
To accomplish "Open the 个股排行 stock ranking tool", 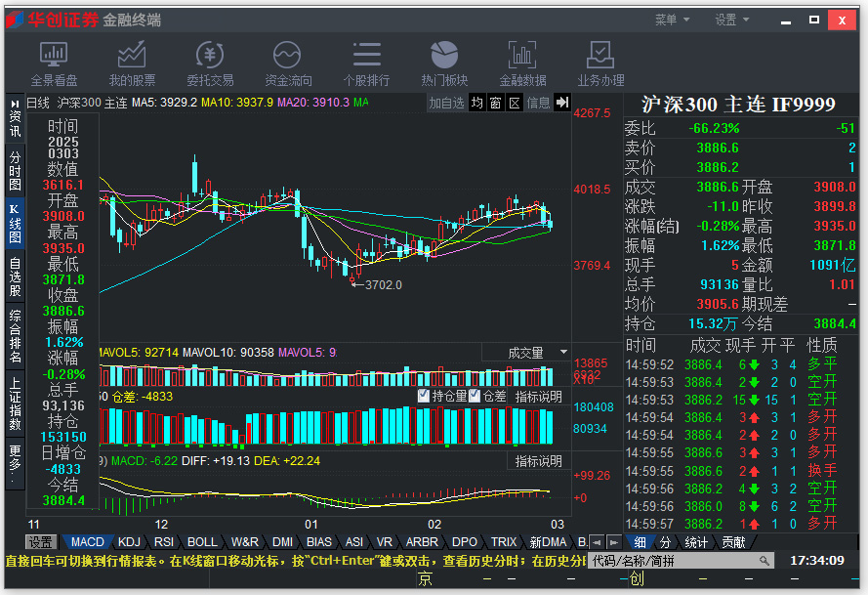I will pos(365,63).
